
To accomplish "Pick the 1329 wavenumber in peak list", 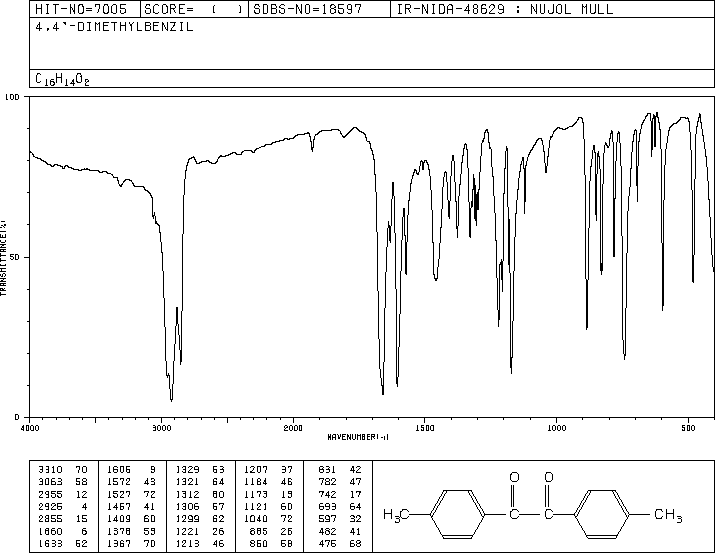I will pyautogui.click(x=187, y=469).
